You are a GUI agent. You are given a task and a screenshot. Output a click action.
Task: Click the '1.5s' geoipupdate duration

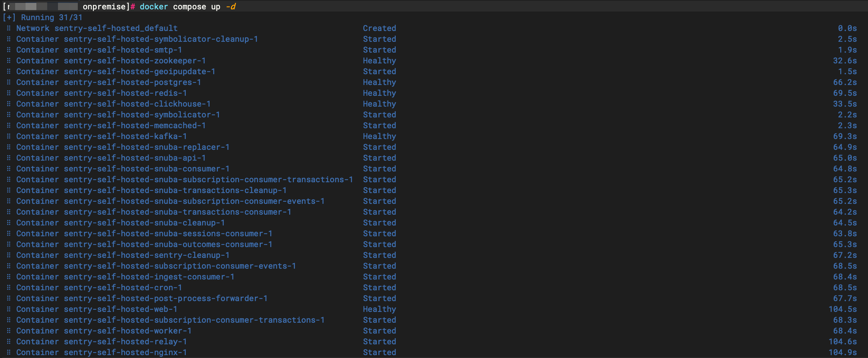coord(847,71)
